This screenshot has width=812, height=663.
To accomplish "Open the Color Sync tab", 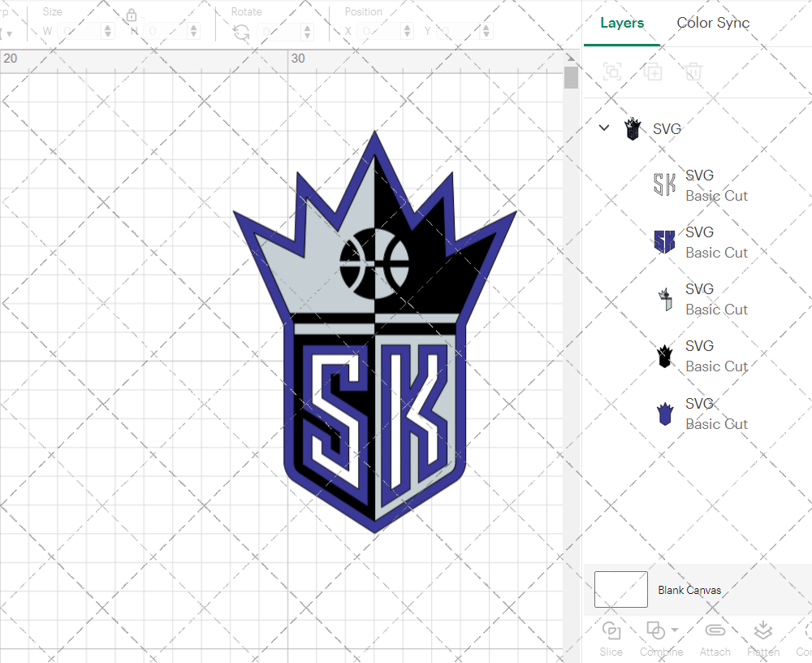I will point(713,23).
